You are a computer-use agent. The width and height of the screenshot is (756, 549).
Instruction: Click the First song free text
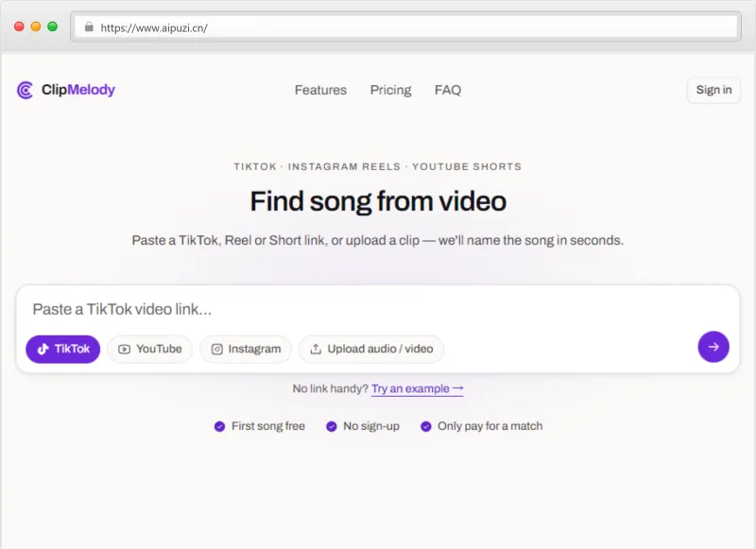point(268,426)
